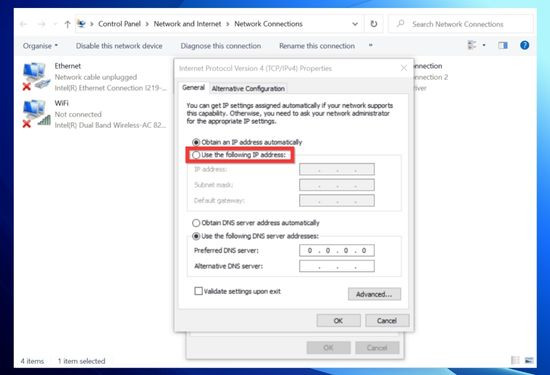Viewport: 550px width, 375px height.
Task: Click 'Network cable unplugged' status text
Action: pos(96,77)
